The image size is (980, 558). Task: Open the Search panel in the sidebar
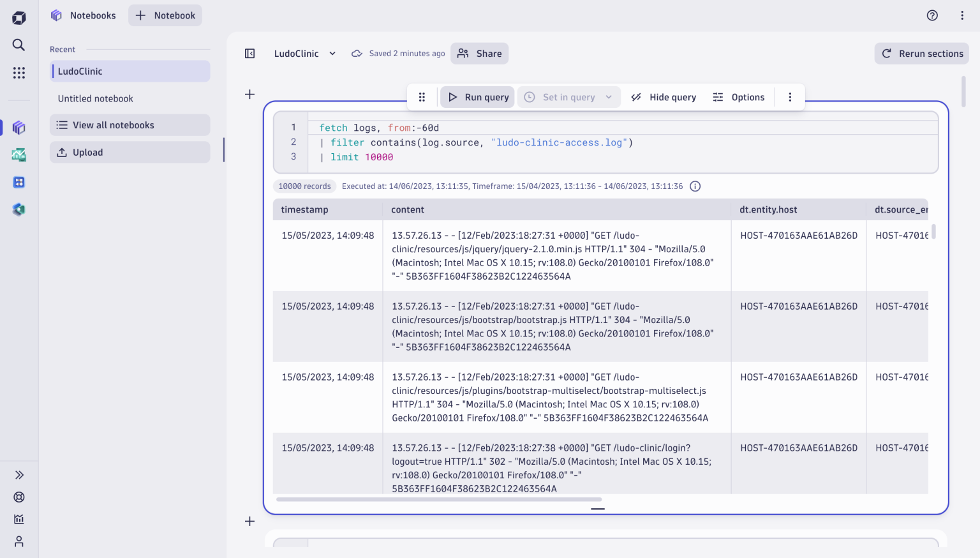(19, 45)
